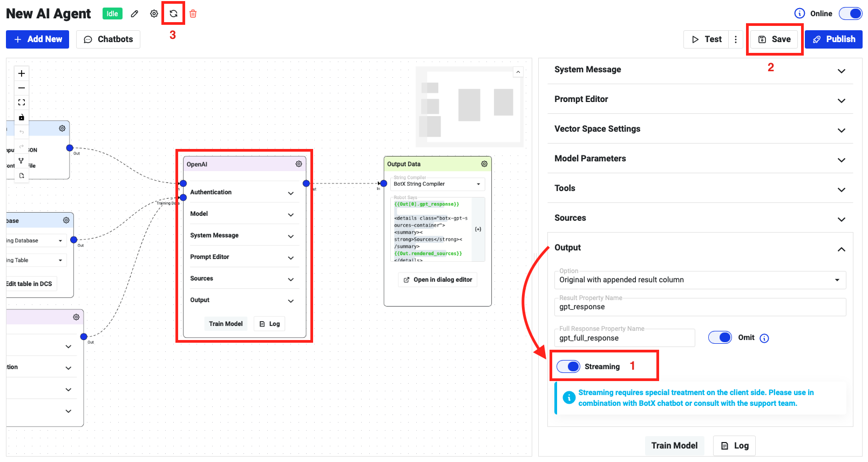This screenshot has width=868, height=462.
Task: Click the variable insert {+} icon
Action: point(478,229)
